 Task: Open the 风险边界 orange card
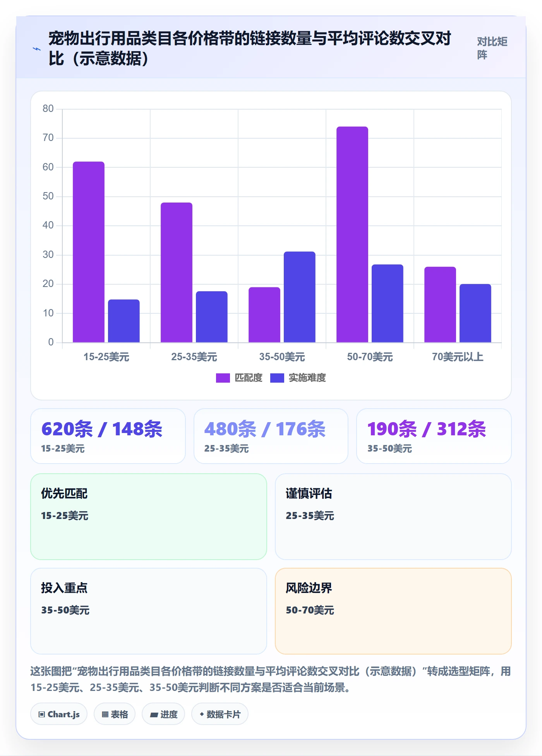pos(393,611)
